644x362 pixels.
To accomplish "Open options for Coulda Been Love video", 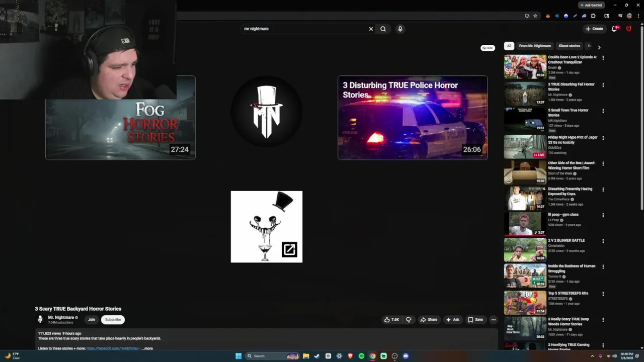I will coord(603,58).
